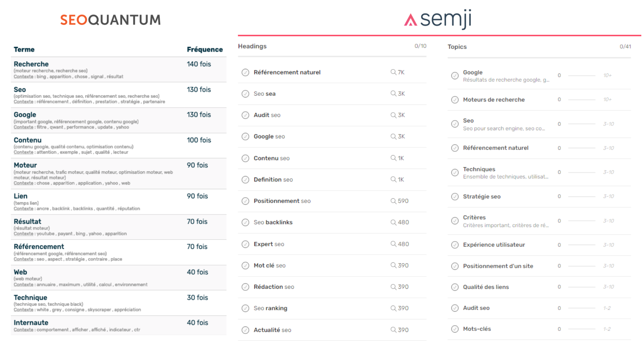The width and height of the screenshot is (644, 341).
Task: Click the Audit seo topic progress bar
Action: pyautogui.click(x=582, y=308)
